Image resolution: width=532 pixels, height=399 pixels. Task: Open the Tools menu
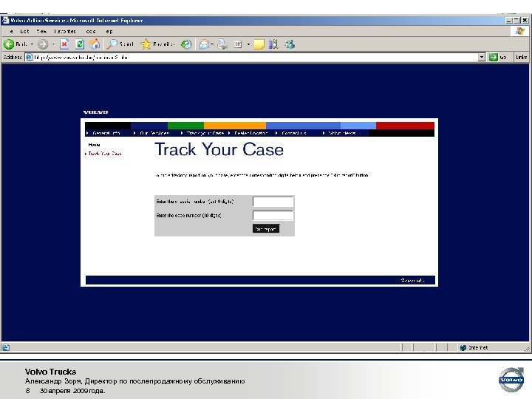[x=91, y=31]
